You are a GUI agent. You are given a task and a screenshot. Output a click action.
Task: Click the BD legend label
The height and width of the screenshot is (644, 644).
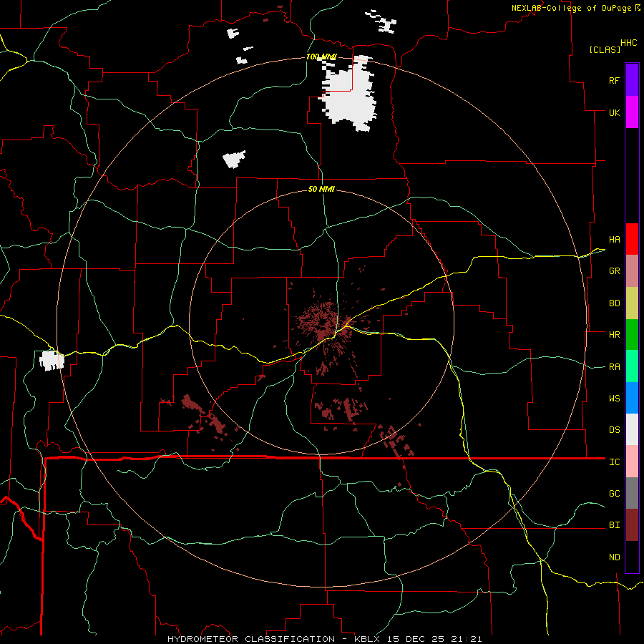pyautogui.click(x=614, y=303)
